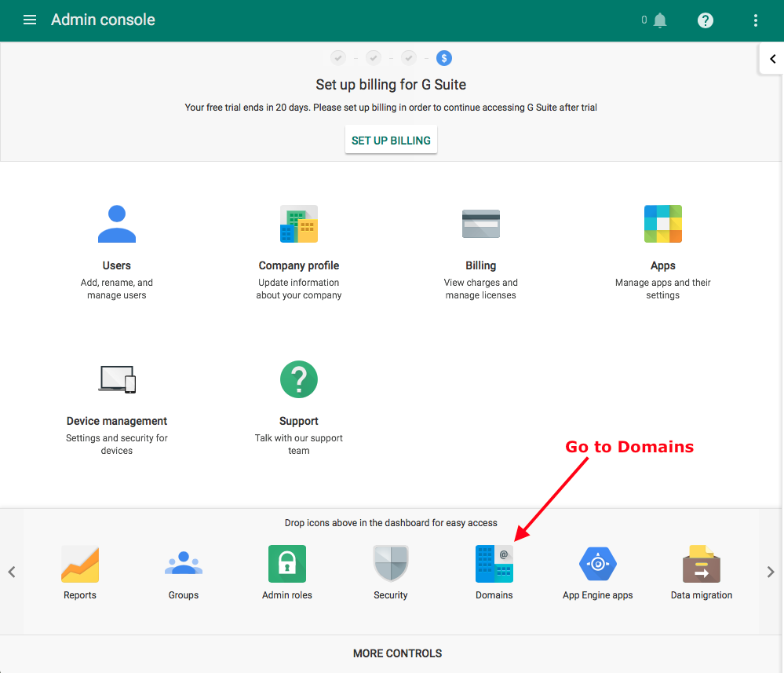Click the Admin roles label
The width and height of the screenshot is (784, 673).
click(287, 595)
